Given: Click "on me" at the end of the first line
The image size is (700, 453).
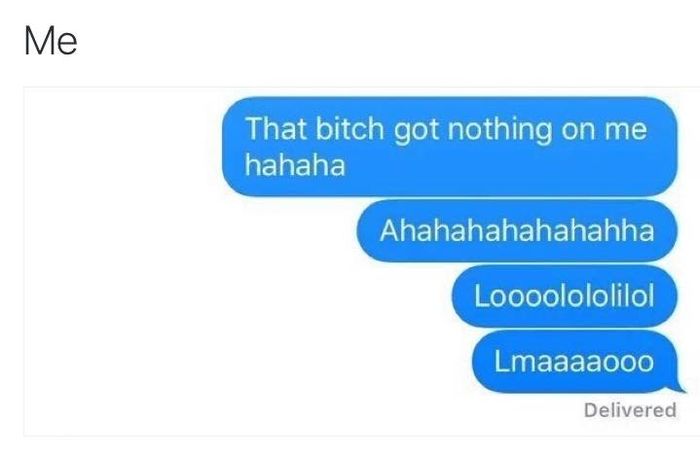Looking at the screenshot, I should click(604, 129).
